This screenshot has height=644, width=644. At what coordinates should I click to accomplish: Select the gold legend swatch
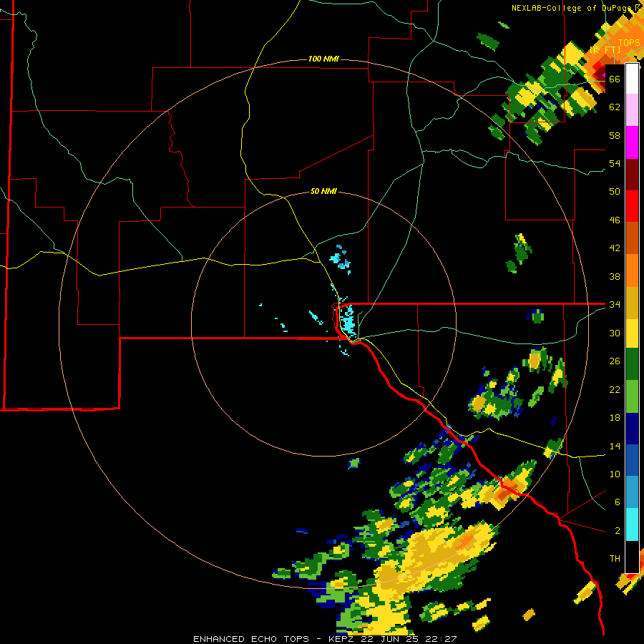pos(632,303)
